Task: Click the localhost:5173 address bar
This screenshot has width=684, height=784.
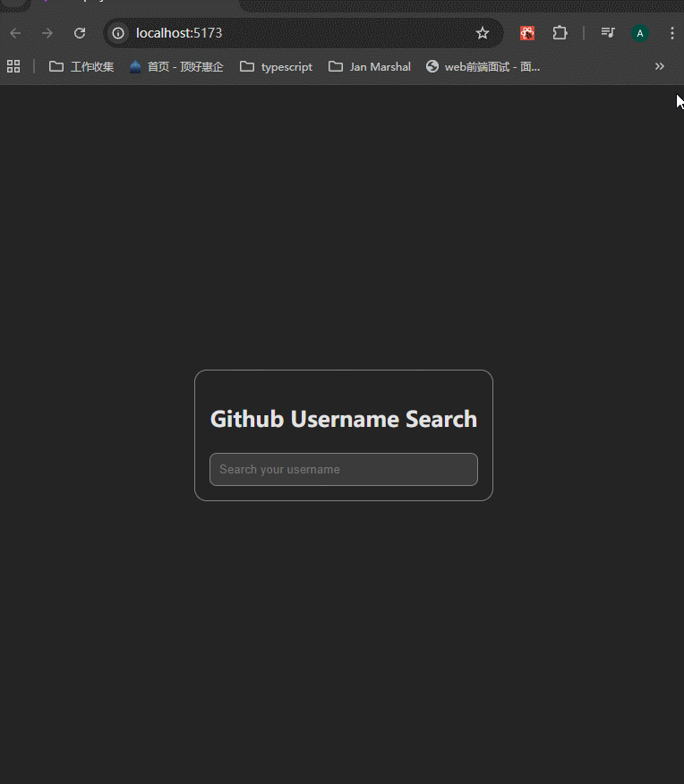Action: (x=295, y=33)
